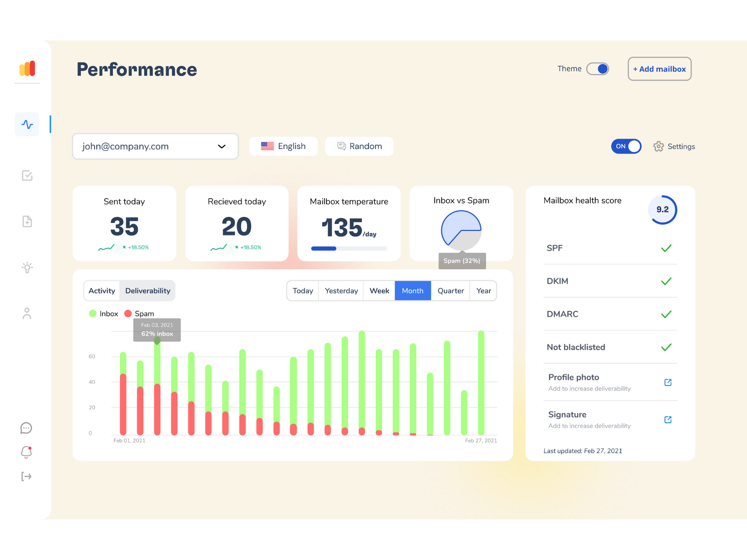Toggle the Theme switch
Screen dimensions: 747x560
pyautogui.click(x=598, y=69)
